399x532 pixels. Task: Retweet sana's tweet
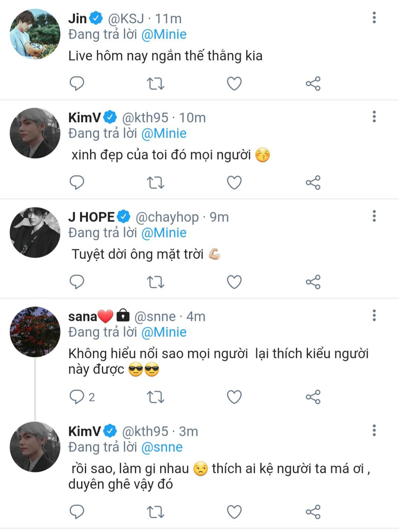155,397
